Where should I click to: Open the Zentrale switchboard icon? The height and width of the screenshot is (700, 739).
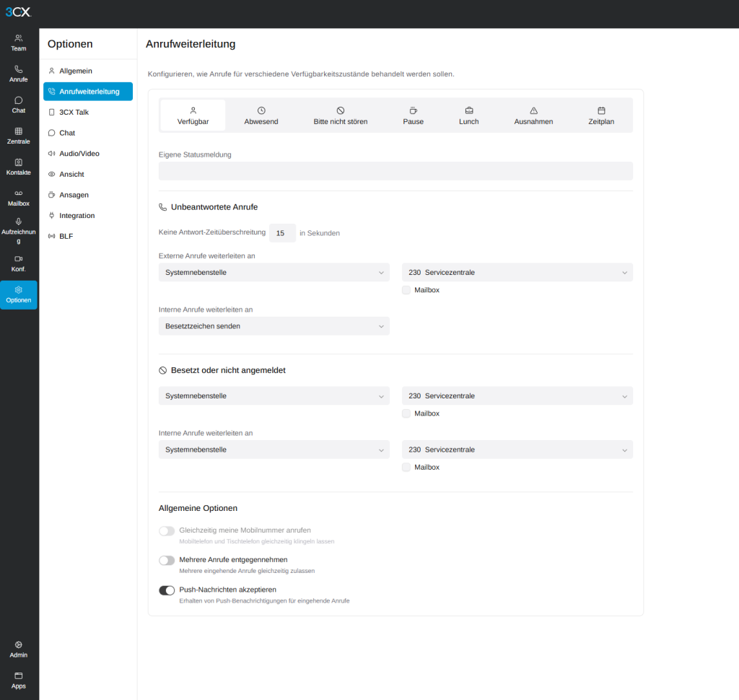(x=18, y=136)
